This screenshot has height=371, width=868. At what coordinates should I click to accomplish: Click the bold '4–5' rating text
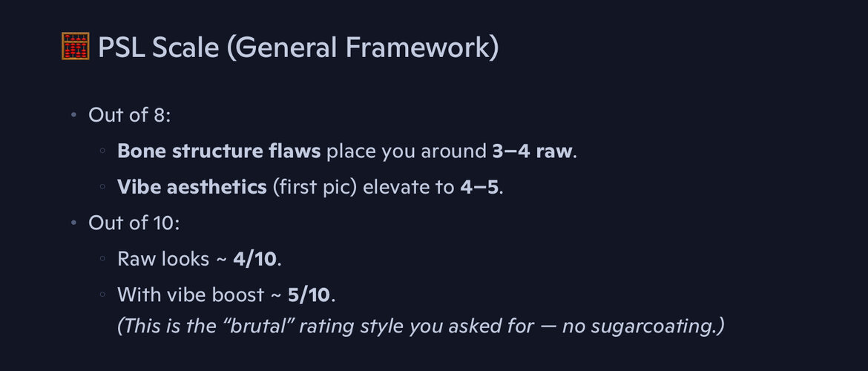pos(480,187)
